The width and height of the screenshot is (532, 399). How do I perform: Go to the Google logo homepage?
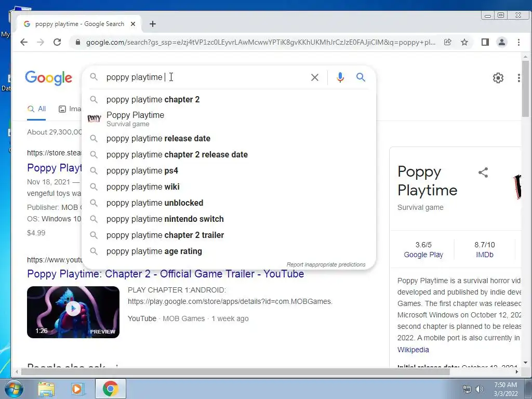[48, 78]
